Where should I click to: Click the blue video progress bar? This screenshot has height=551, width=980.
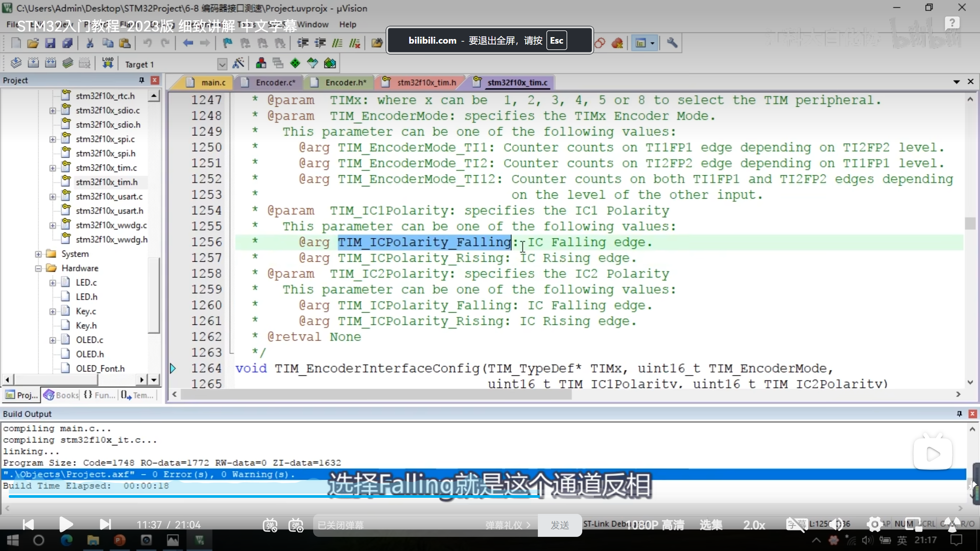click(268, 496)
